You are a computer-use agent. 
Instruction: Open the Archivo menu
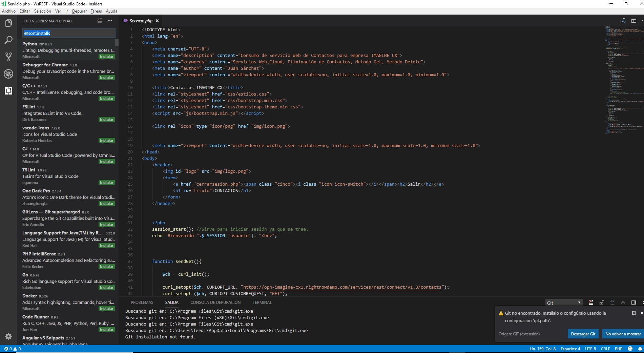pyautogui.click(x=9, y=11)
